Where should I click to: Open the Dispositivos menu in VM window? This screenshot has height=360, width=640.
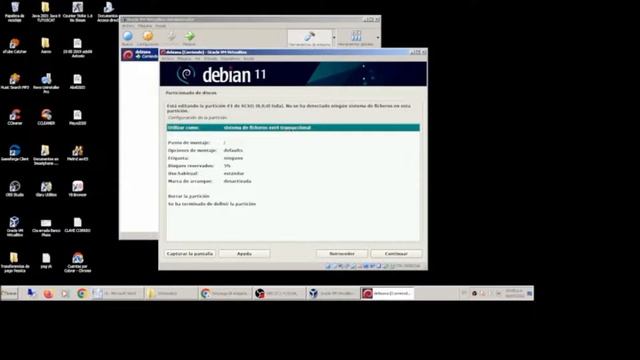[x=230, y=59]
